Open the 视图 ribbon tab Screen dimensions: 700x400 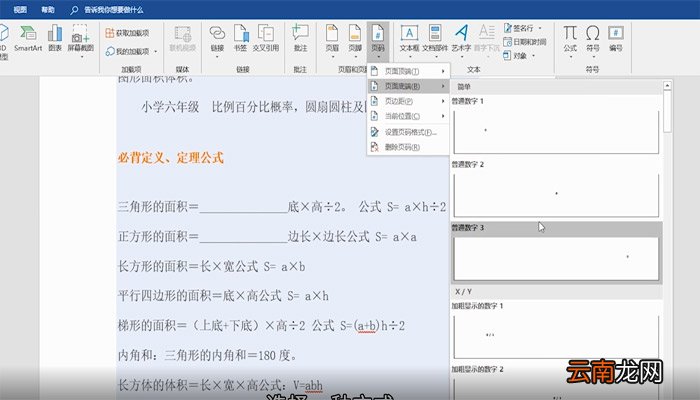(20, 9)
